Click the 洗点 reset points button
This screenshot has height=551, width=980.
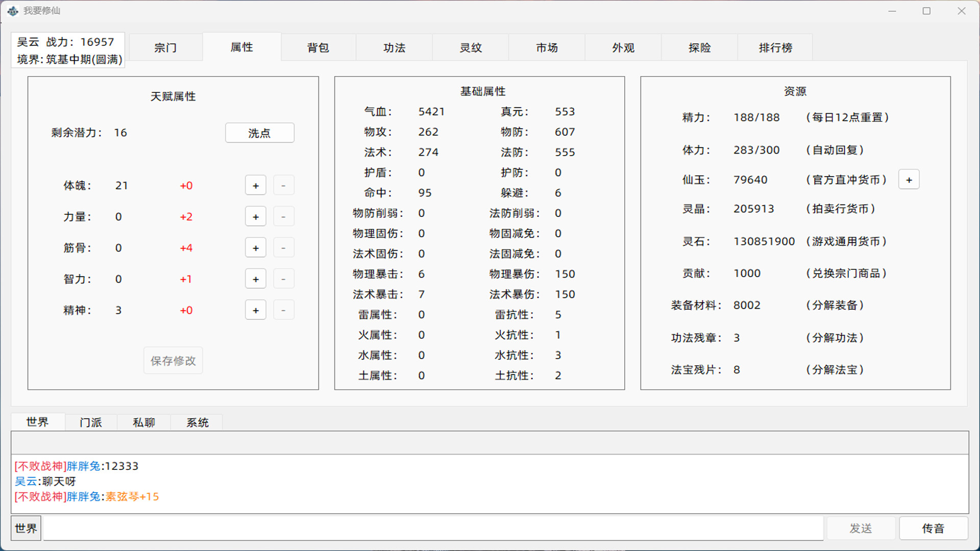pyautogui.click(x=259, y=133)
